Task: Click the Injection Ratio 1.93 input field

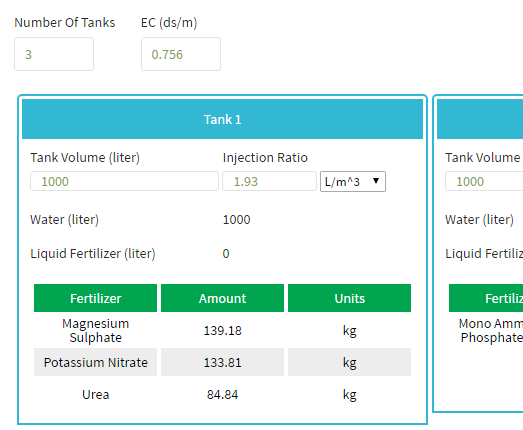Action: pos(270,181)
